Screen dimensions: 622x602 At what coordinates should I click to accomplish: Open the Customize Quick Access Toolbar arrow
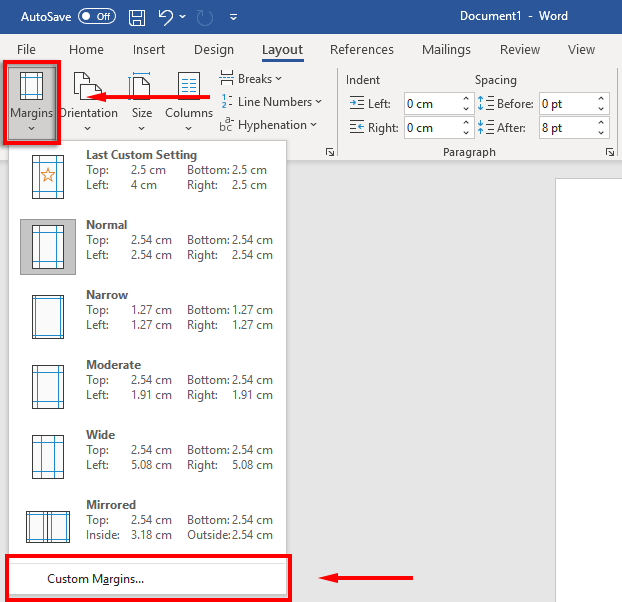click(x=234, y=18)
